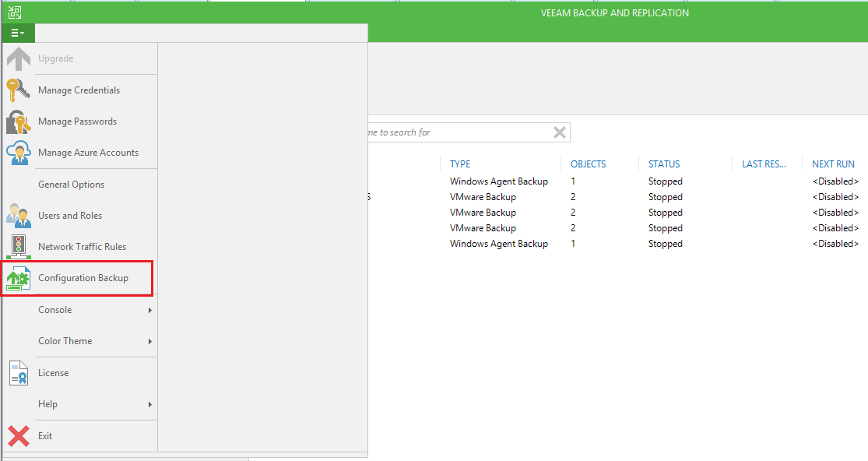
Task: Open License using its certificate icon
Action: click(x=17, y=372)
